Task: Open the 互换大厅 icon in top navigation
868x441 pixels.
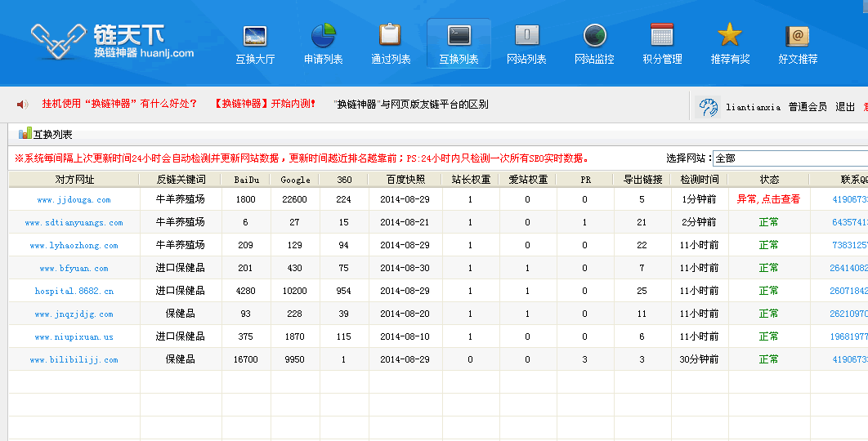Action: [x=255, y=36]
